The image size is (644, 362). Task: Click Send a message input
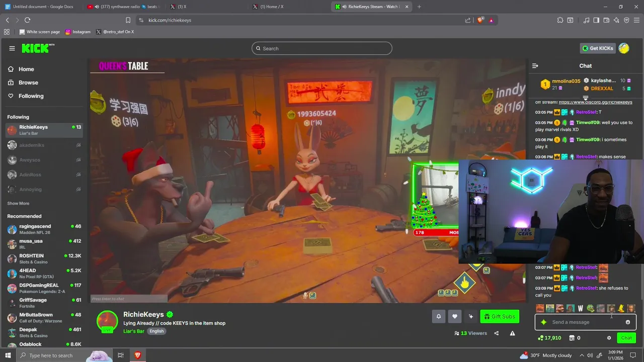585,322
